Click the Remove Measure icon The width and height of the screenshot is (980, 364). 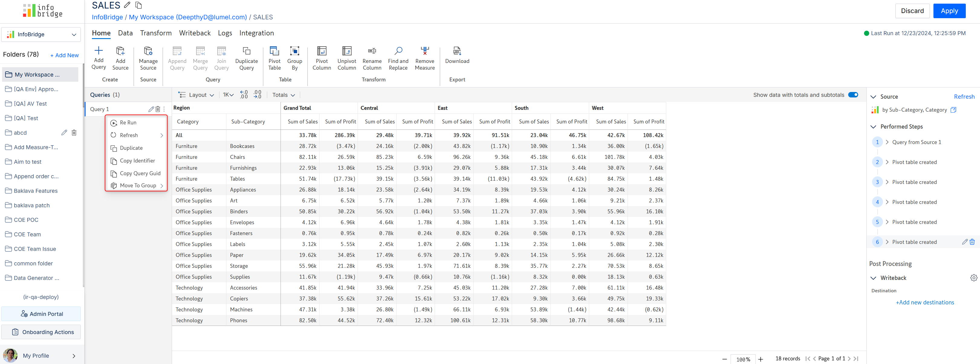tap(425, 51)
